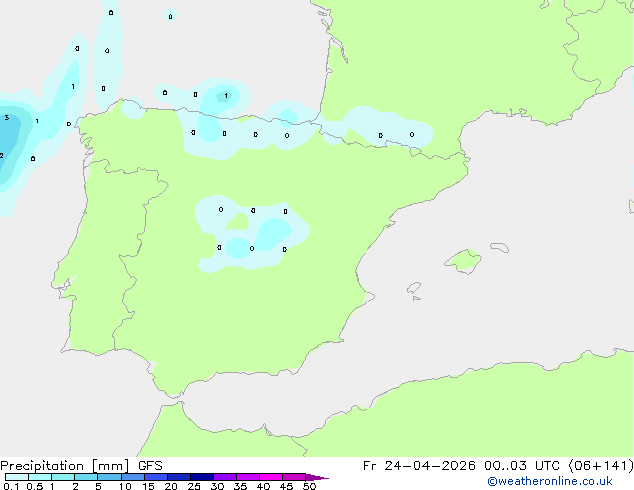Pick the 30 mm violet legend swatch

[225, 477]
